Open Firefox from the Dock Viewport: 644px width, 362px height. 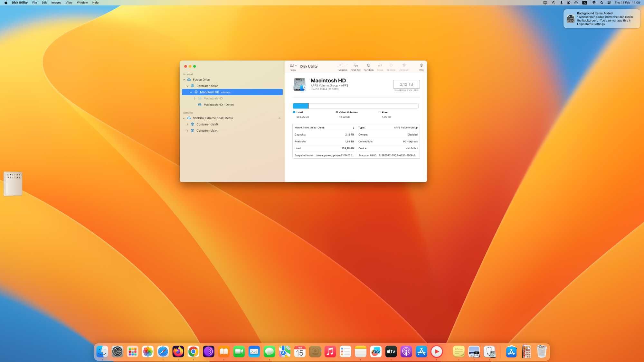tap(178, 352)
